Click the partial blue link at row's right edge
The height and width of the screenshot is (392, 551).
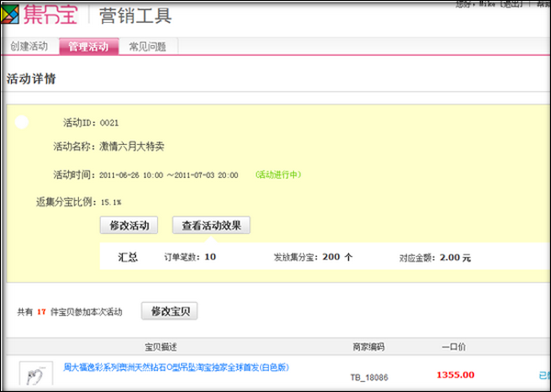(545, 375)
